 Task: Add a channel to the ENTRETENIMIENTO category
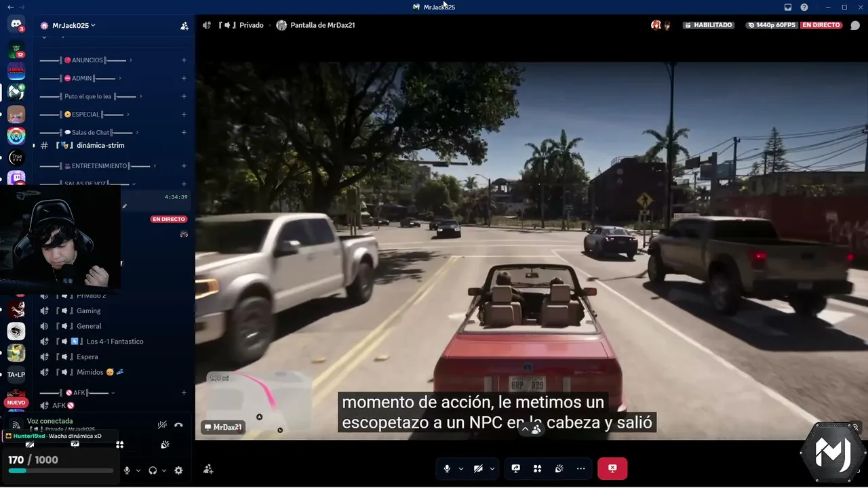184,166
